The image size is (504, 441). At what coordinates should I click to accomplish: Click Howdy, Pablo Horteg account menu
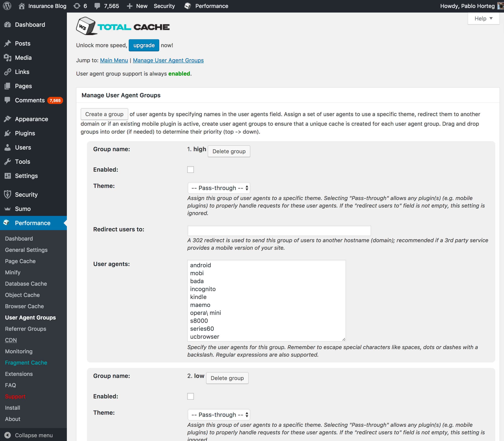click(x=467, y=6)
